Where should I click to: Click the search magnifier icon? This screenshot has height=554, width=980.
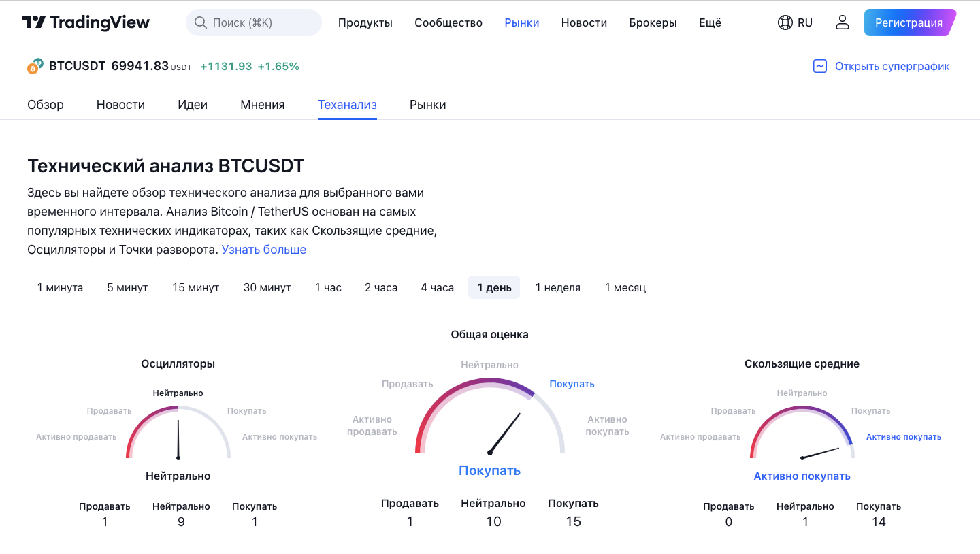click(x=200, y=22)
